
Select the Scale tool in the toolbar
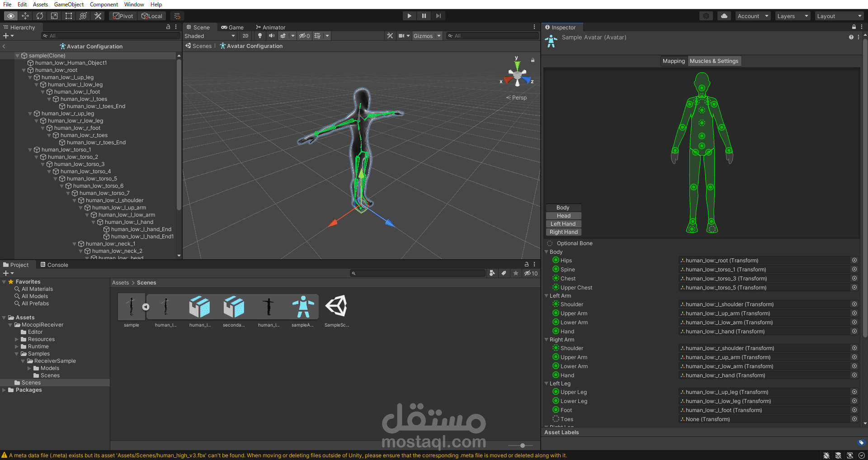tap(54, 16)
